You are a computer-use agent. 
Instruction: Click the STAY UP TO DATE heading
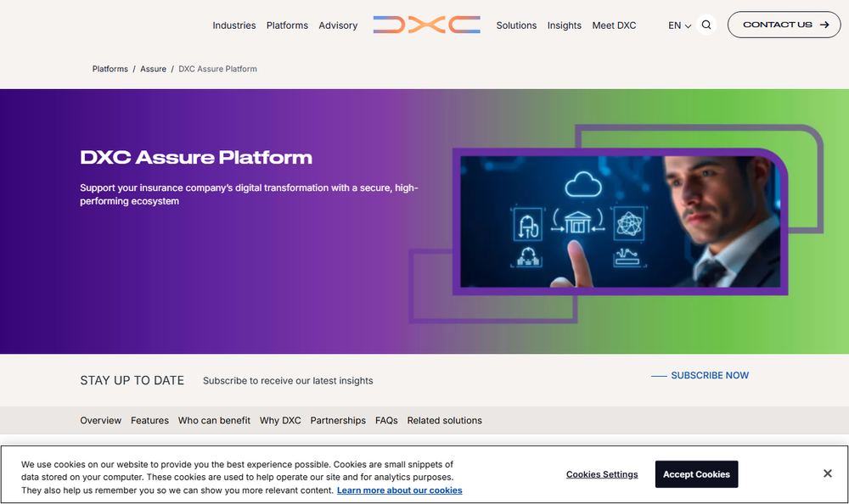pos(132,381)
